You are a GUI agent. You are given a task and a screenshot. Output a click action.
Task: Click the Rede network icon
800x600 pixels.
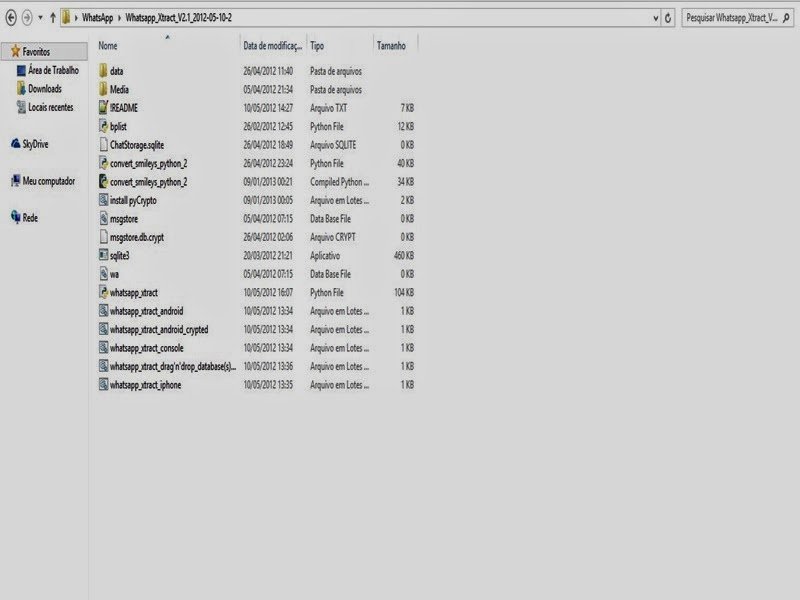(15, 217)
